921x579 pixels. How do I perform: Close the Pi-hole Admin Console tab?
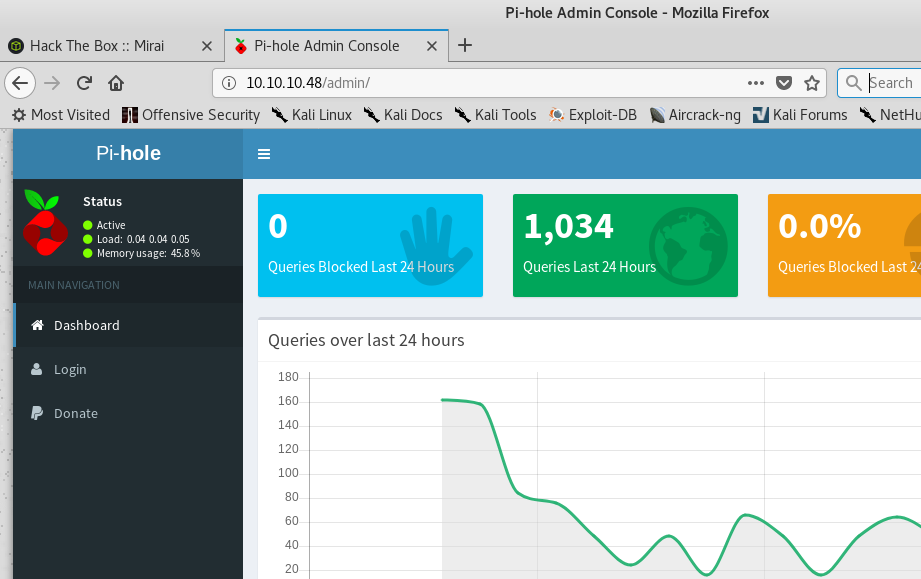tap(432, 46)
